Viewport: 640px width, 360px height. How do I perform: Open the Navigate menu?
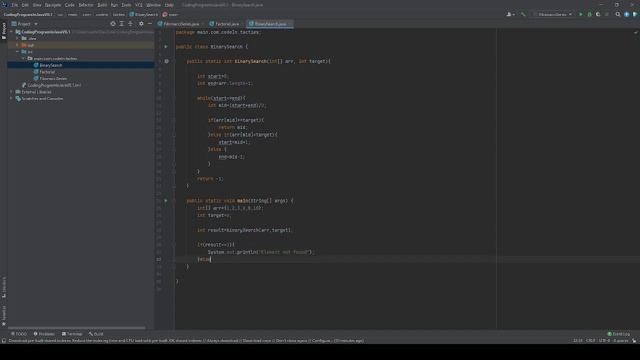(x=53, y=5)
